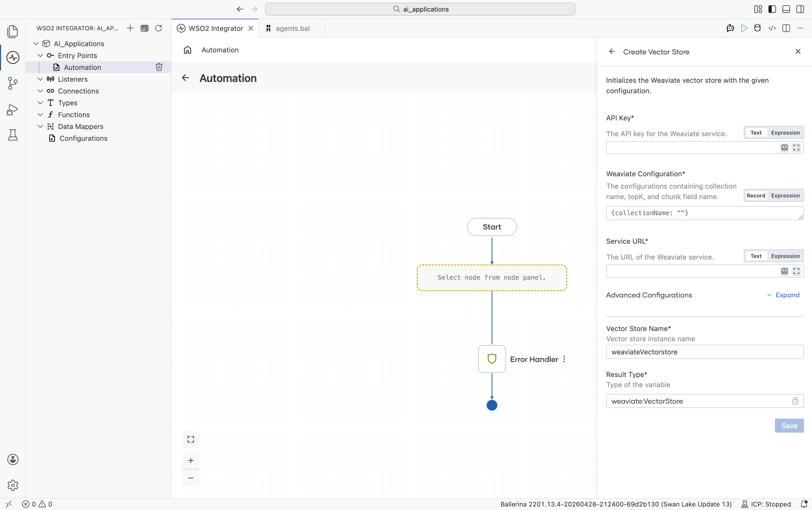Zoom out the diagram with minus button
The width and height of the screenshot is (812, 510).
[191, 478]
